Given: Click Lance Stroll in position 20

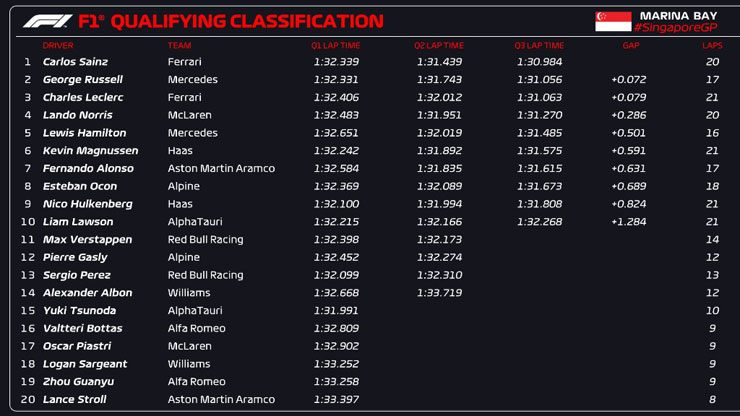Looking at the screenshot, I should [75, 400].
